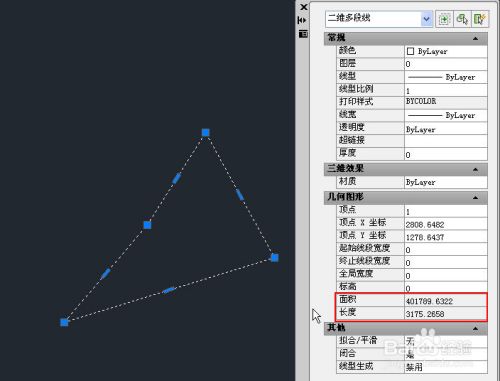Open Quick Select icon with lightning bolt
The height and width of the screenshot is (381, 500).
tap(480, 19)
